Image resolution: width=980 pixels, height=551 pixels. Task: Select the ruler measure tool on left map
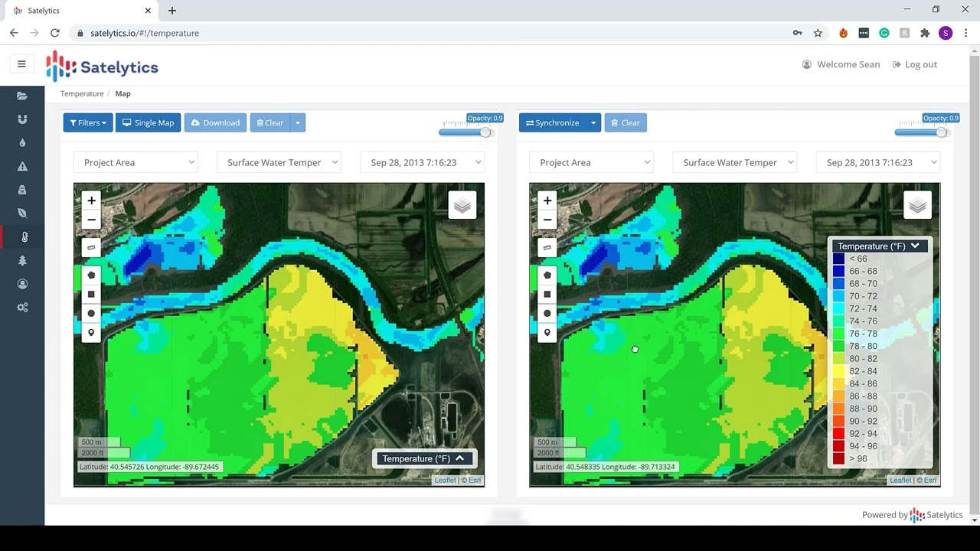click(91, 247)
